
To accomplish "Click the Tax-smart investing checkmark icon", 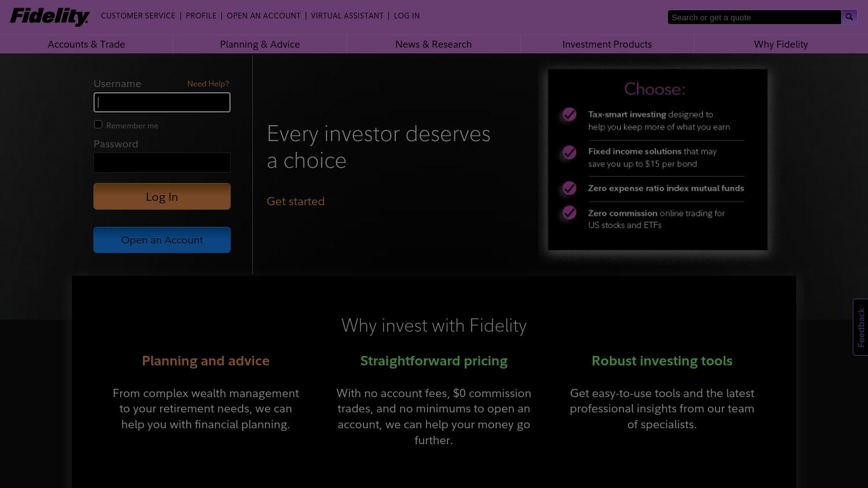I will pos(569,114).
